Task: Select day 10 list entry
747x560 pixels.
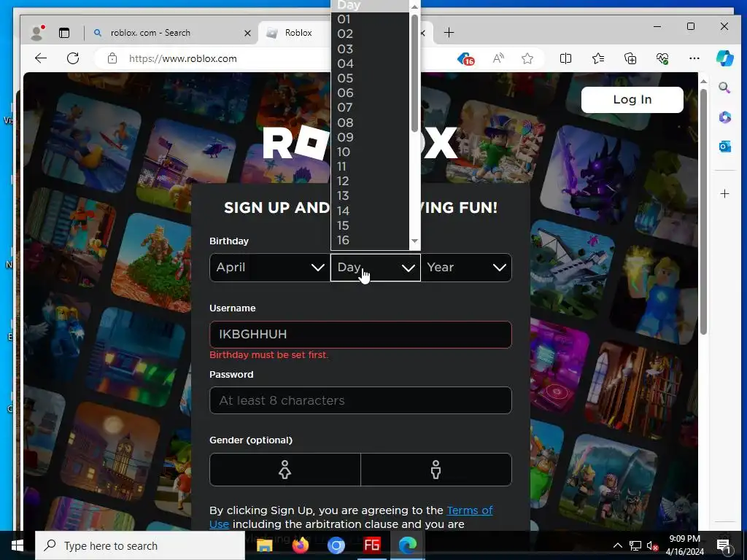Action: coord(370,152)
